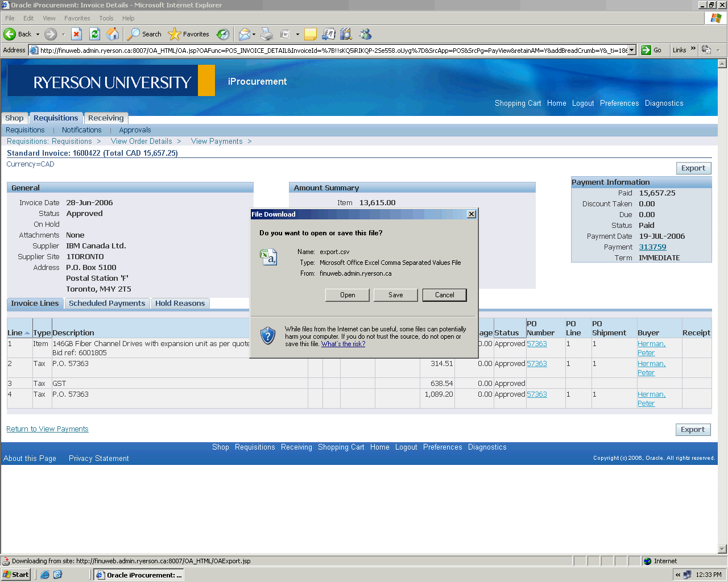Switch to Scheduled Payments tab
Image resolution: width=728 pixels, height=582 pixels.
107,304
